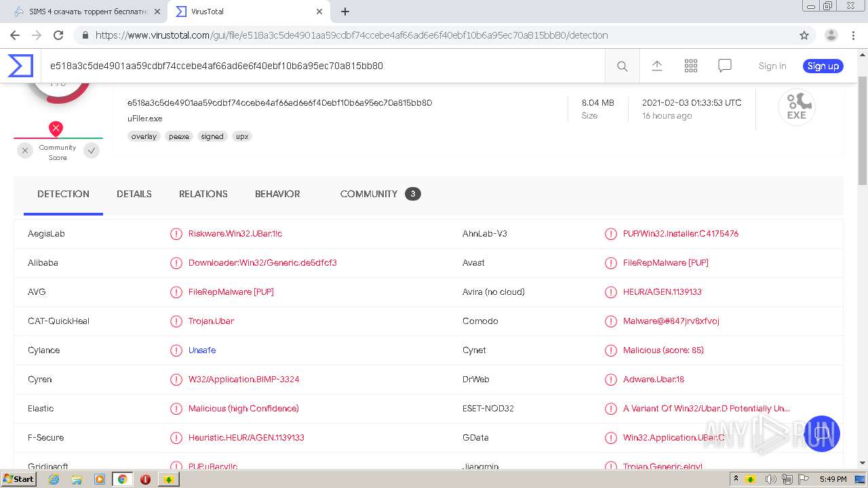
Task: Click the community downvote X button
Action: [25, 151]
